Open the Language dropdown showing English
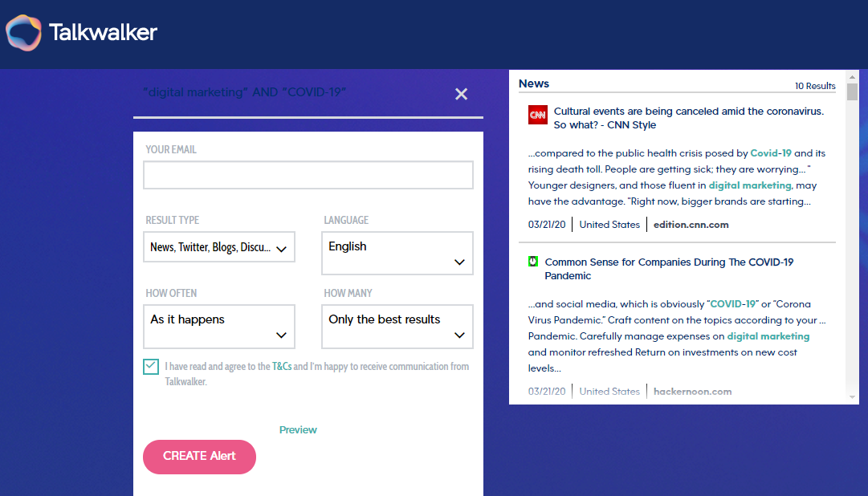The image size is (868, 496). coord(397,253)
